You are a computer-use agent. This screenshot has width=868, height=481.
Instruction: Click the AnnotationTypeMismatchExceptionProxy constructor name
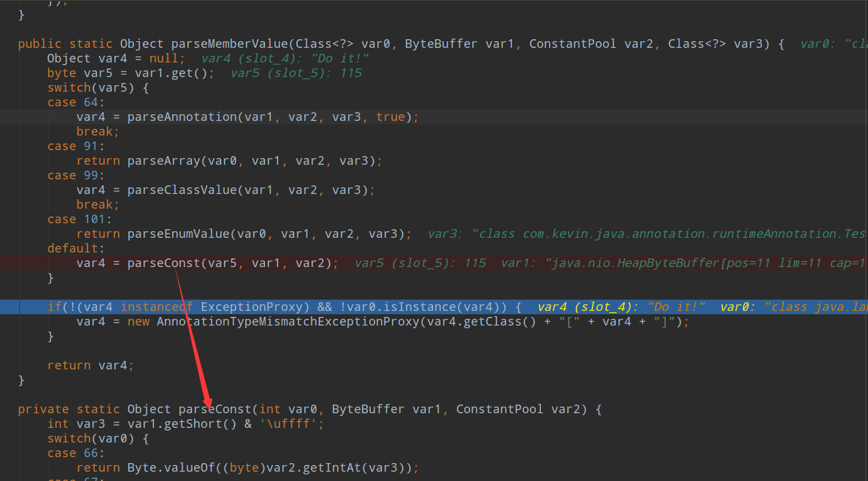(x=288, y=322)
